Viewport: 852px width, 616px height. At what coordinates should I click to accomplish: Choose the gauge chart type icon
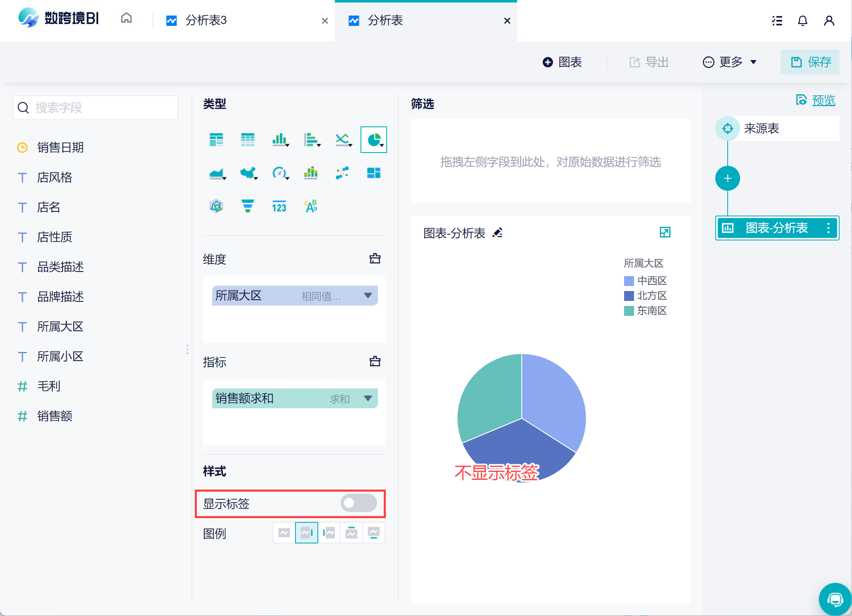coord(280,173)
